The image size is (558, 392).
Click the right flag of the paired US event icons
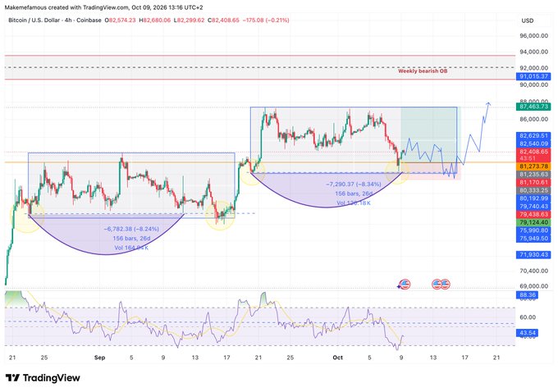click(446, 285)
